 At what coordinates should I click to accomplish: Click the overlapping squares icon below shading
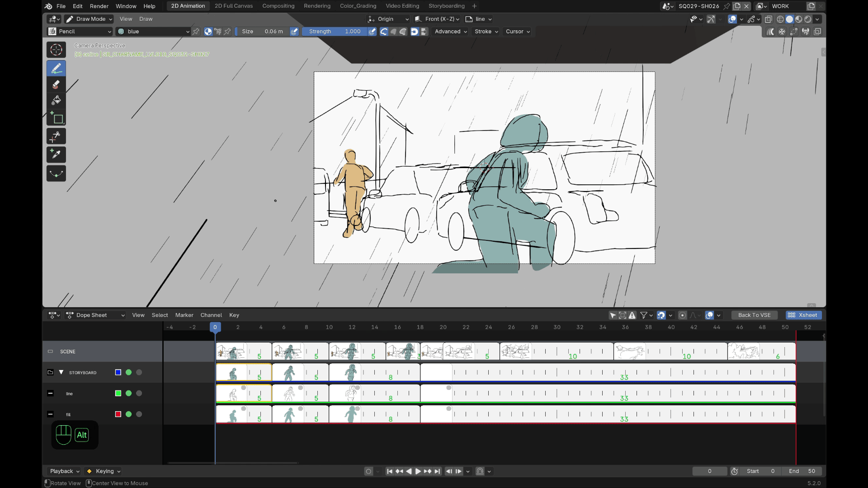817,32
